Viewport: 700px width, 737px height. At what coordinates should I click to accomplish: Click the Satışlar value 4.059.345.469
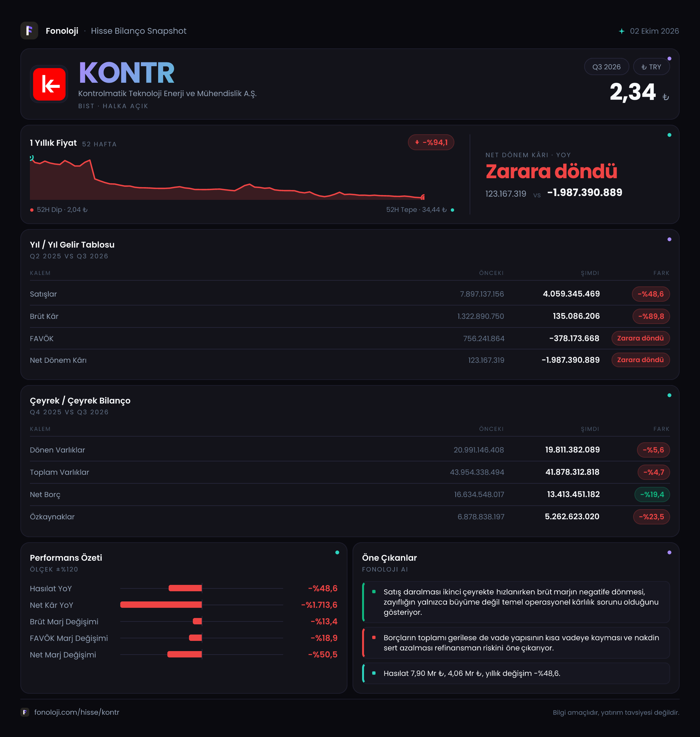571,294
